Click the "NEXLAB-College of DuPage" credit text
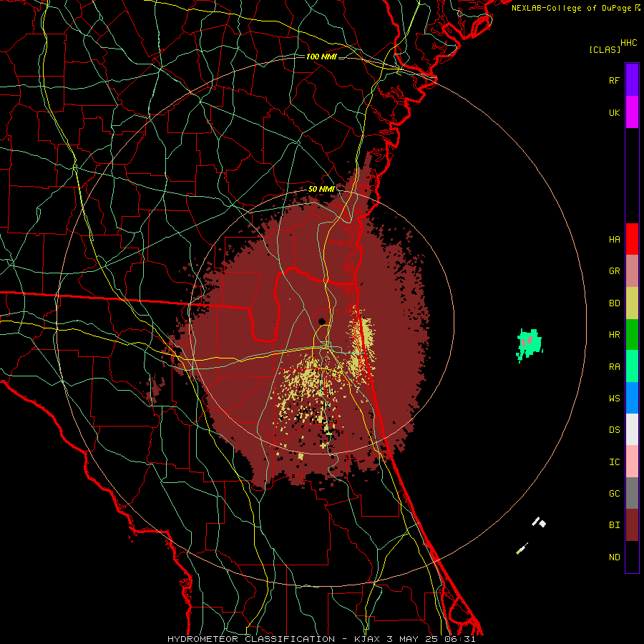This screenshot has height=644, width=644. tap(571, 8)
